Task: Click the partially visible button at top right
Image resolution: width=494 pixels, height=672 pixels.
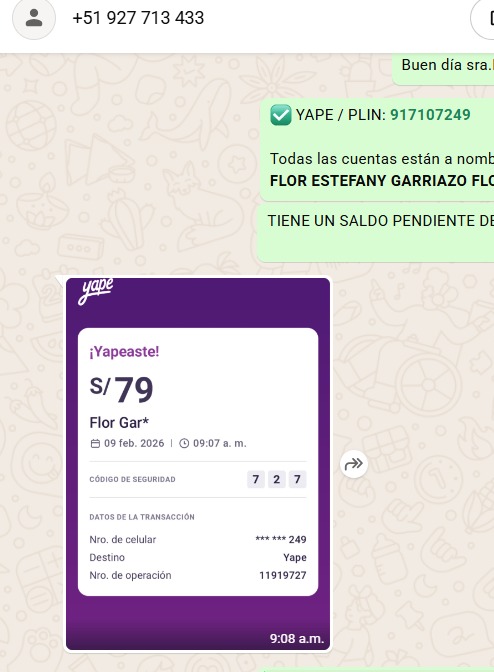Action: tap(483, 18)
